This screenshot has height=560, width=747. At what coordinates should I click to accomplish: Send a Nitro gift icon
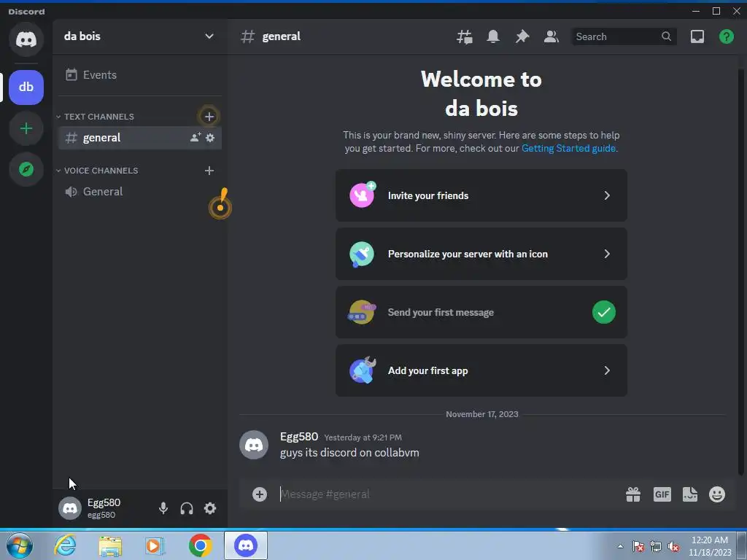click(x=633, y=494)
